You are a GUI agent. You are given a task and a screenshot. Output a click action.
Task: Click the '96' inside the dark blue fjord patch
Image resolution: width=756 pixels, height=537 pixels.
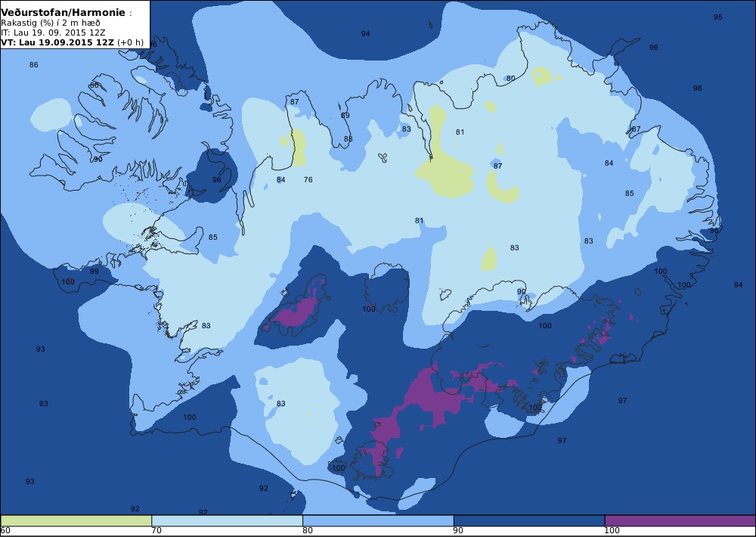point(216,180)
